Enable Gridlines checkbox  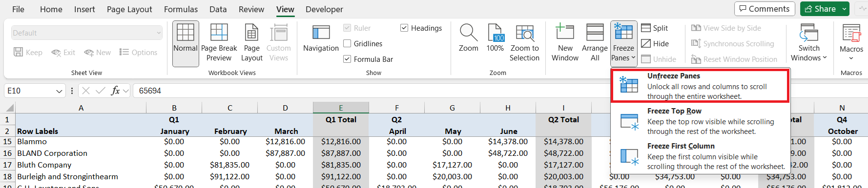(x=347, y=44)
